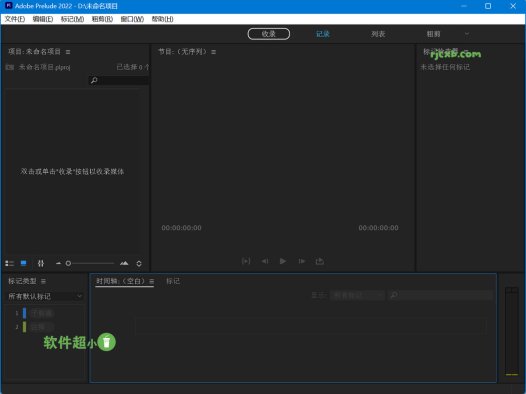Click the blue marker type swatch 1
The width and height of the screenshot is (526, 394).
tap(24, 313)
